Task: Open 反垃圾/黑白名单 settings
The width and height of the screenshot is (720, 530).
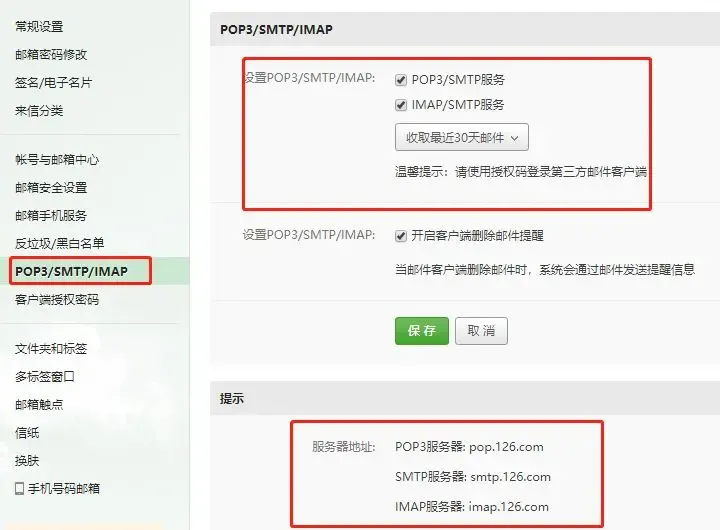Action: (59, 243)
